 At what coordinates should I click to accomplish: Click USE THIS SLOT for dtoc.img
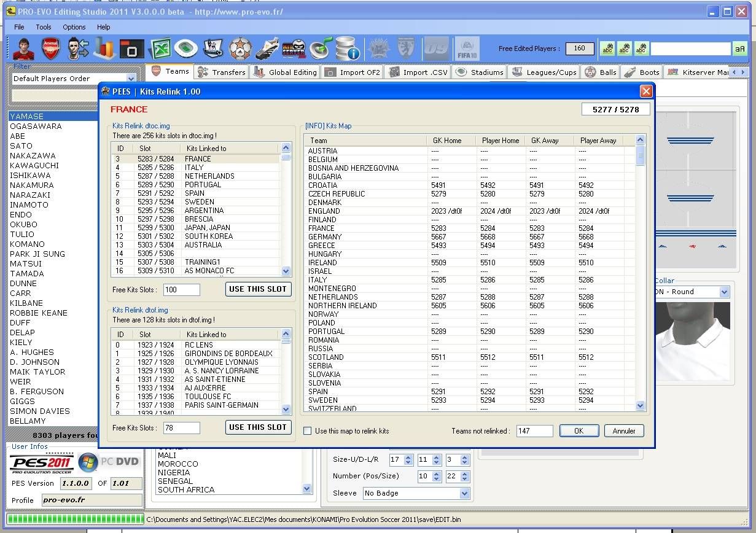[x=258, y=289]
